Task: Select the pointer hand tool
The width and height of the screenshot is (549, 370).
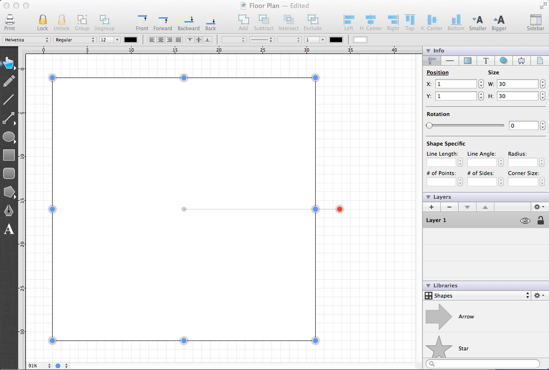Action: pyautogui.click(x=9, y=63)
